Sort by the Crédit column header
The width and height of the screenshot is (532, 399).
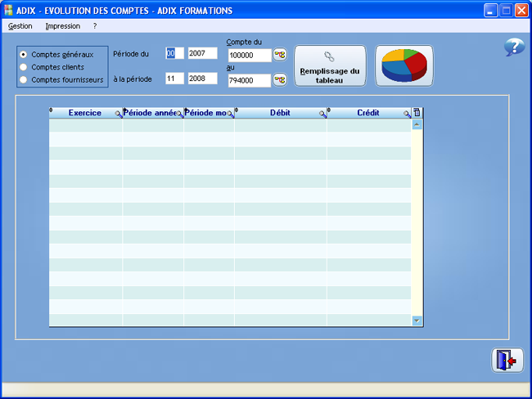(367, 113)
